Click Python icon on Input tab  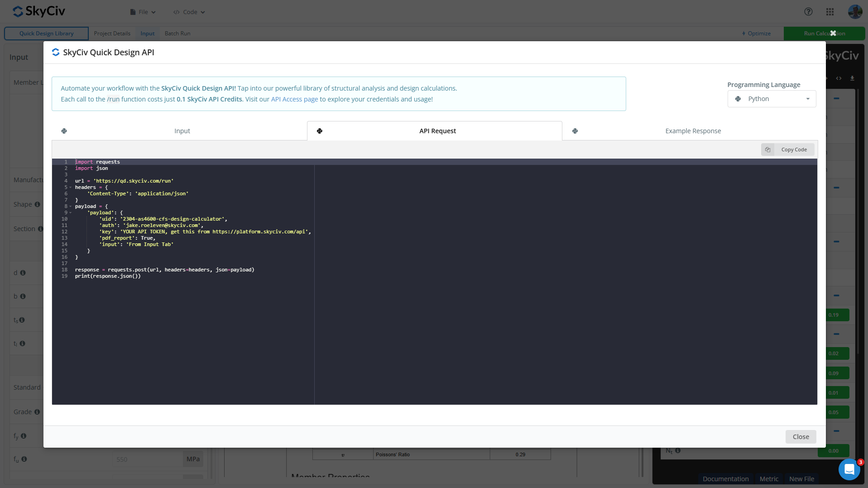64,131
